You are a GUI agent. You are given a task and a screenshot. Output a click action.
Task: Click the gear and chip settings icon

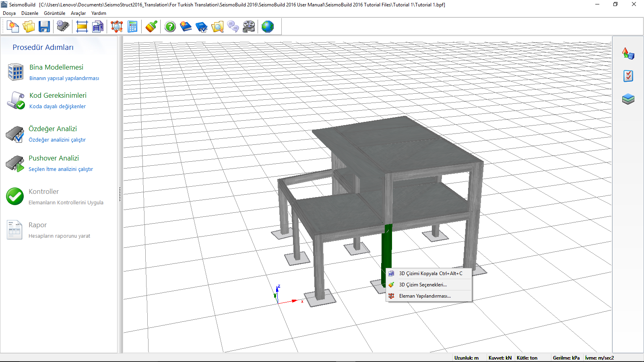coord(63,27)
